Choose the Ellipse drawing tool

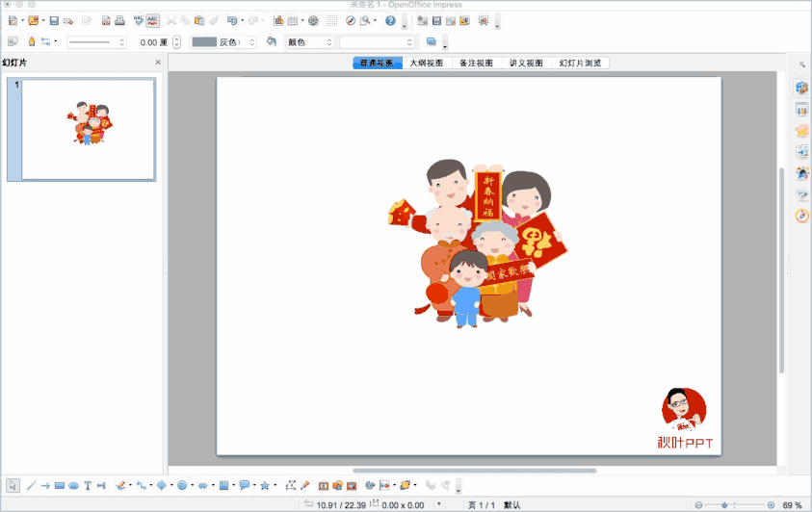pos(73,486)
